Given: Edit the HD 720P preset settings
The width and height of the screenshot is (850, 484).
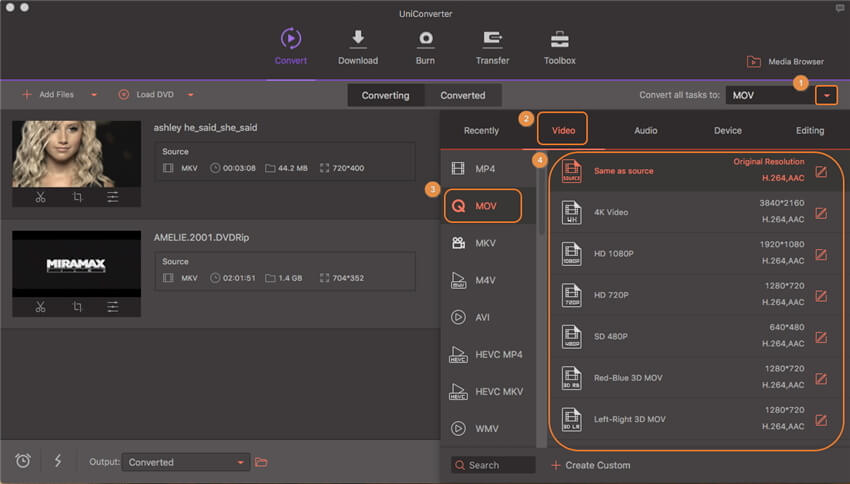Looking at the screenshot, I should click(821, 296).
